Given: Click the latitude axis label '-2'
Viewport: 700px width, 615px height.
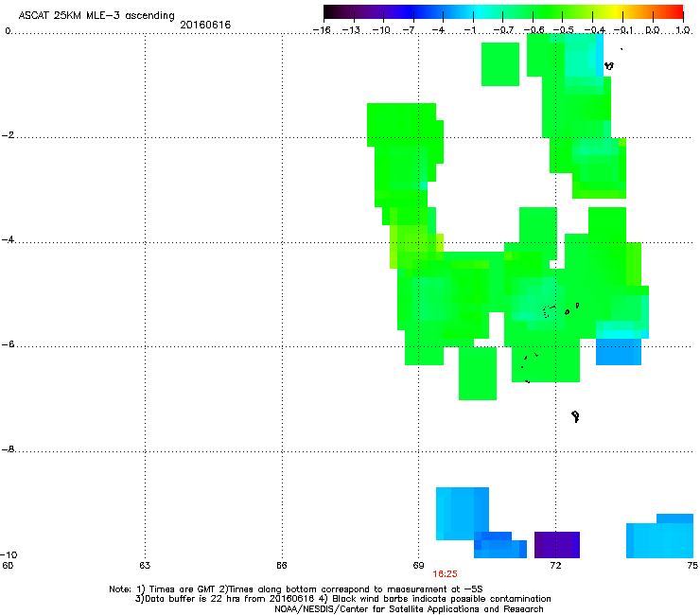Looking at the screenshot, I should click(x=8, y=135).
